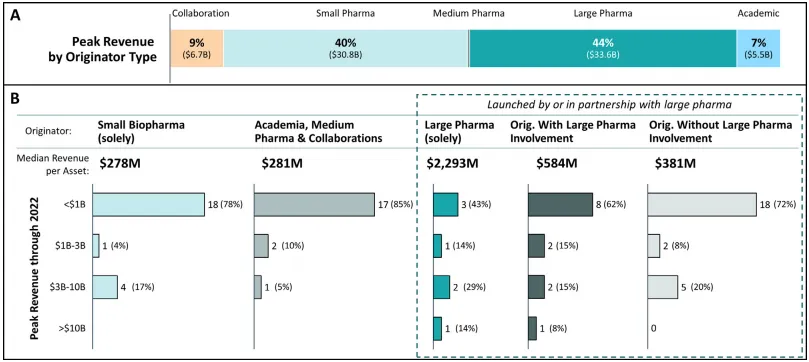Viewport: 809px width, 362px height.
Task: Click the thin Medium Pharma divider segment
Action: pos(469,48)
